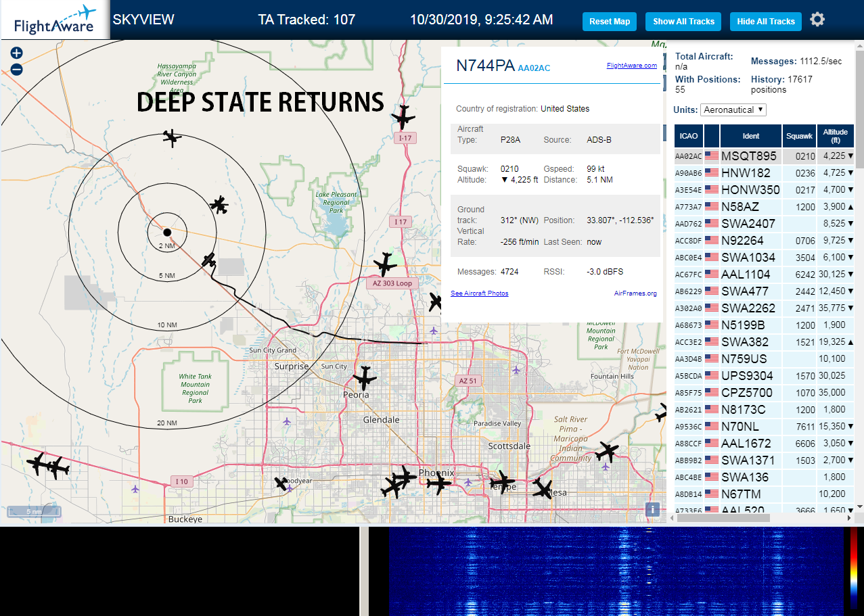This screenshot has height=616, width=864.
Task: Click the spectrogram color scale bar
Action: (854, 568)
